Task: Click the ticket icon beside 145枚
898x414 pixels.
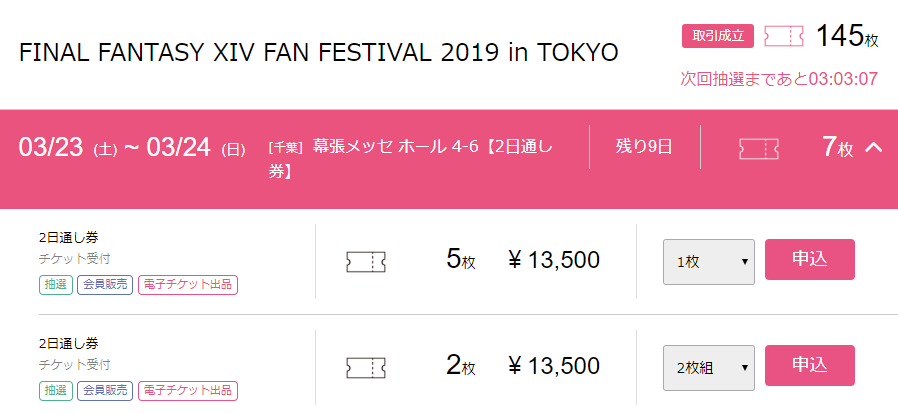Action: [783, 37]
